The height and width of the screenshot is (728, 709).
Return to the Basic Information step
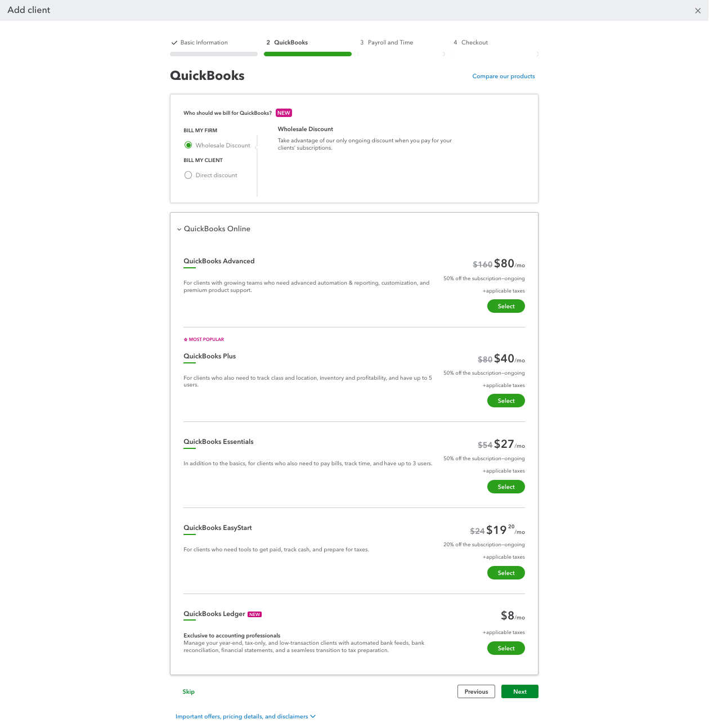(x=204, y=42)
